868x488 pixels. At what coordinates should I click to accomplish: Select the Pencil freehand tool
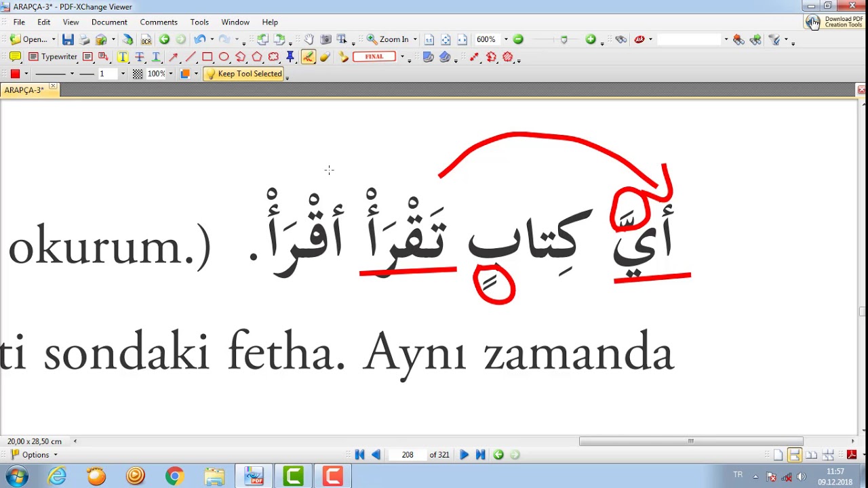click(x=308, y=57)
